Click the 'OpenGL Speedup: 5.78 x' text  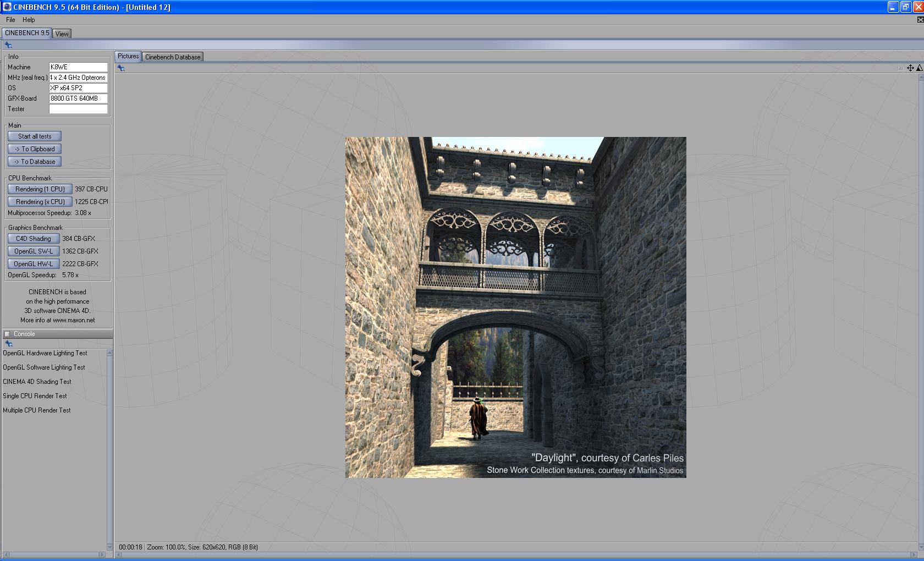pyautogui.click(x=43, y=275)
